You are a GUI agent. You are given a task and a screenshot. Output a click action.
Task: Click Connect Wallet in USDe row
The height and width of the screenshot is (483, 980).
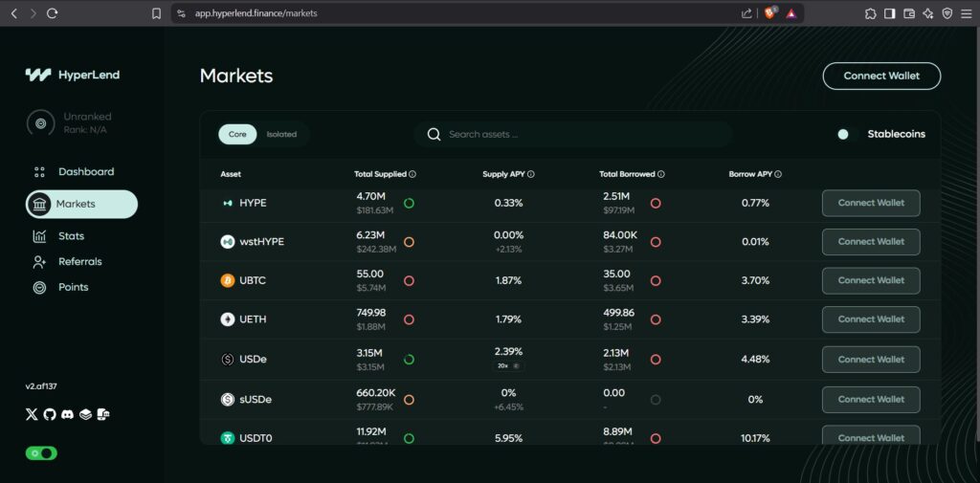tap(871, 360)
